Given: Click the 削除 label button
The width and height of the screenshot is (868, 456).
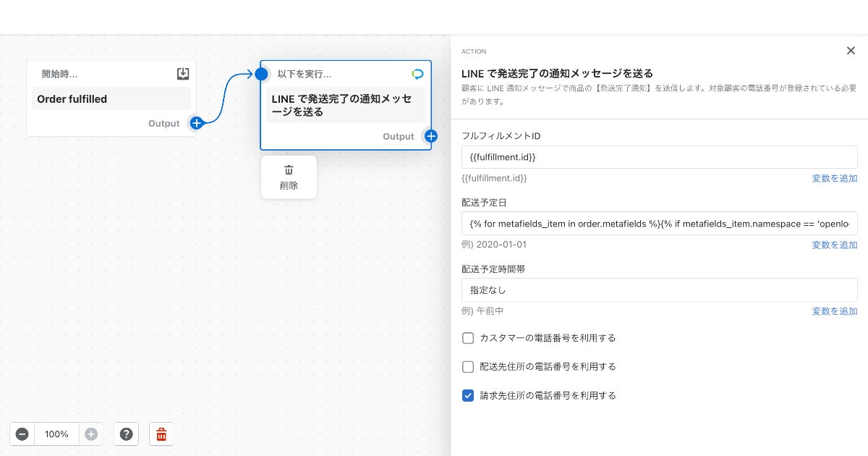Looking at the screenshot, I should click(289, 185).
